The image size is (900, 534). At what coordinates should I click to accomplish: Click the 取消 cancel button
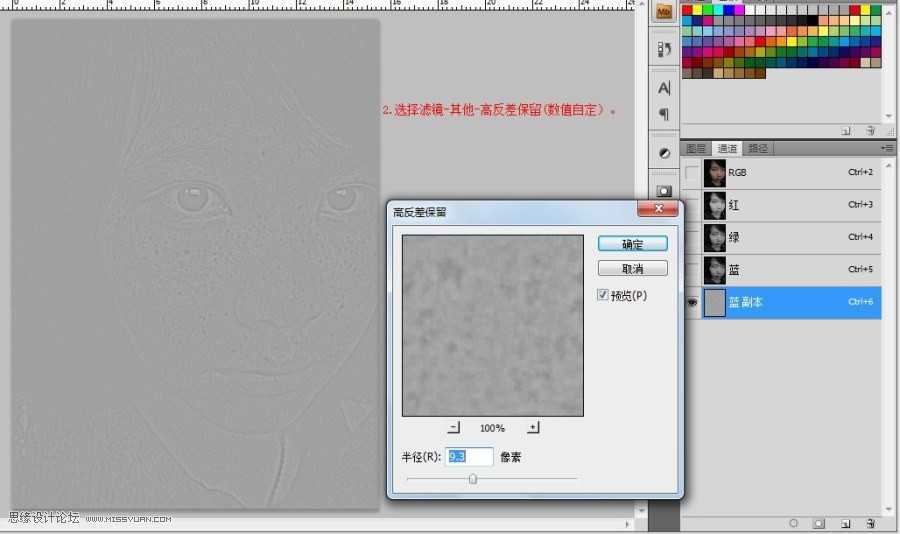click(633, 269)
